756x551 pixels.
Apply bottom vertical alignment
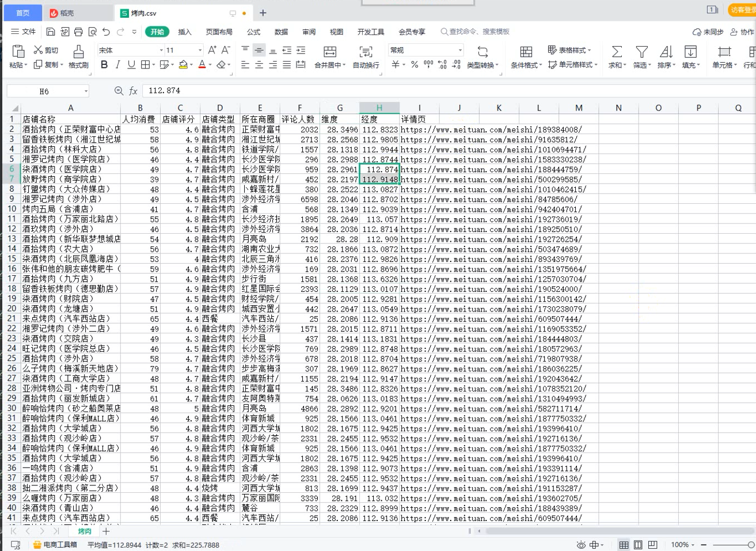click(273, 50)
